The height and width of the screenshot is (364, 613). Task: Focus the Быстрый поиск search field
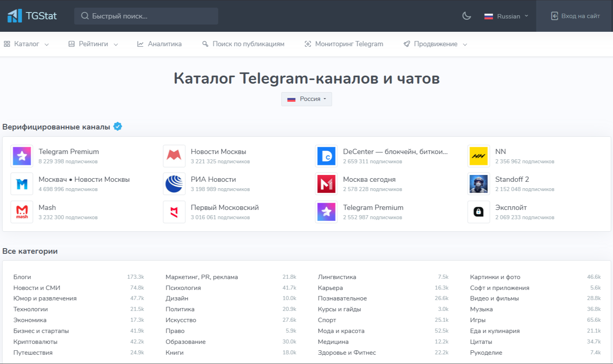coord(146,16)
